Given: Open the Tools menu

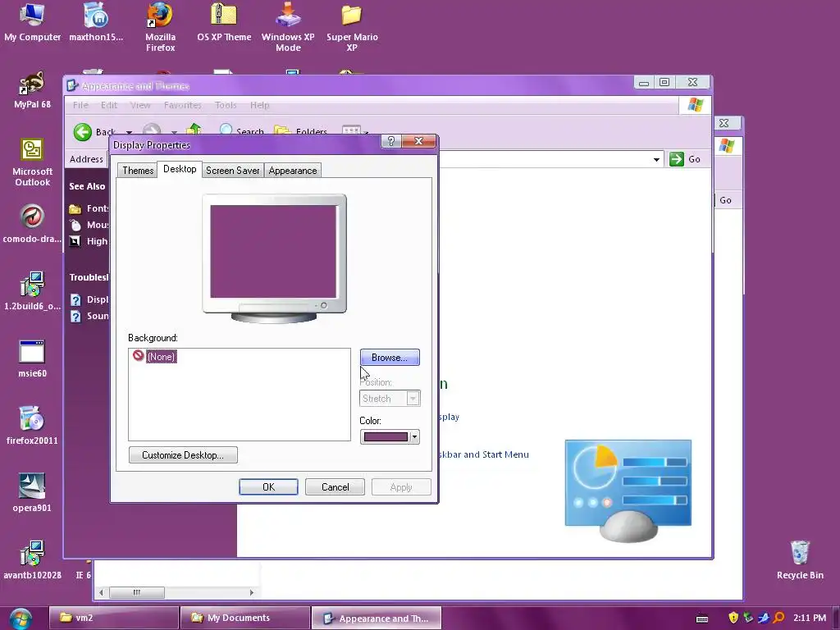Looking at the screenshot, I should pyautogui.click(x=226, y=105).
